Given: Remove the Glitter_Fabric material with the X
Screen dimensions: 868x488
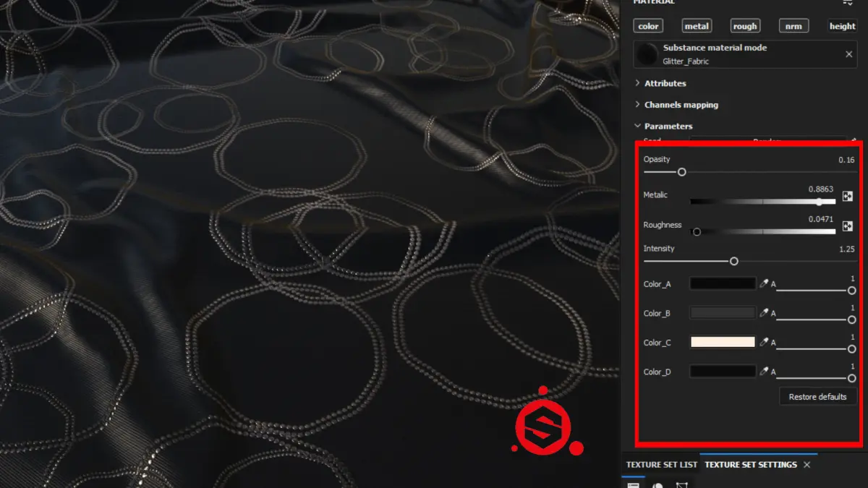Looking at the screenshot, I should pyautogui.click(x=849, y=54).
